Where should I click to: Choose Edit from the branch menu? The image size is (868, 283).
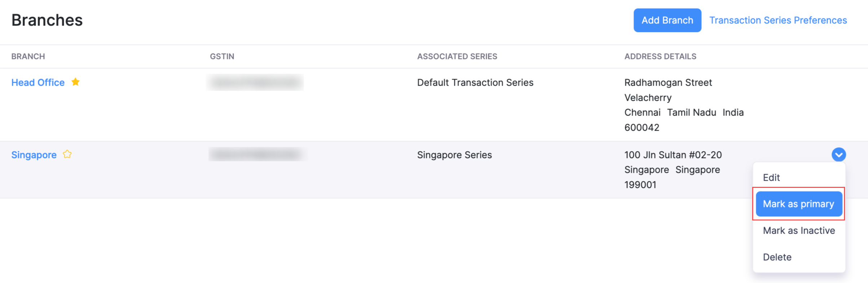771,178
